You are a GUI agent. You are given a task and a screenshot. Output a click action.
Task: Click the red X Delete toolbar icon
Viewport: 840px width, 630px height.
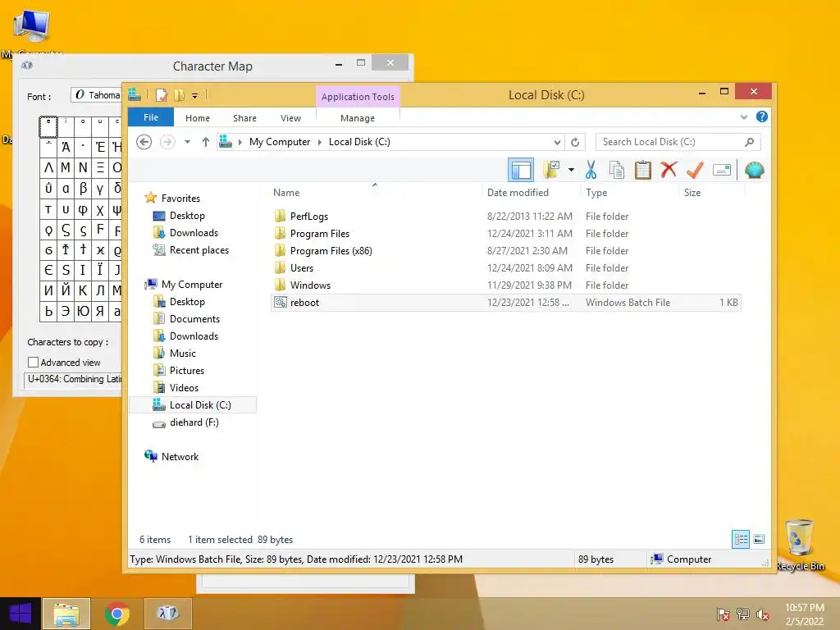669,170
